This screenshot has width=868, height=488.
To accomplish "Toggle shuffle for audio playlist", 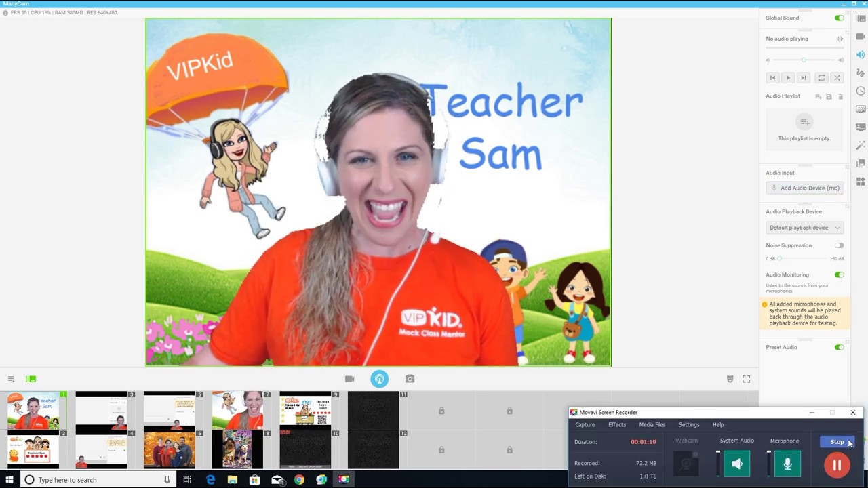I will [837, 78].
